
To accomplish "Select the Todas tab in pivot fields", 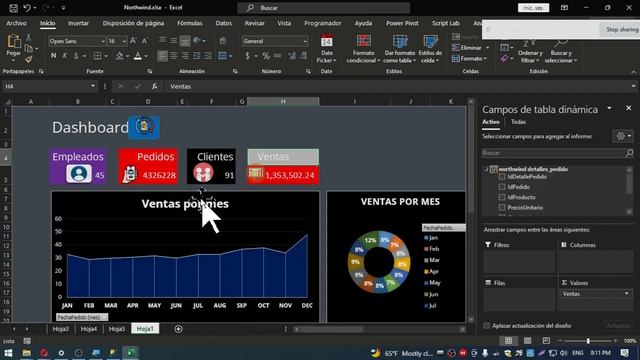I will (x=518, y=122).
